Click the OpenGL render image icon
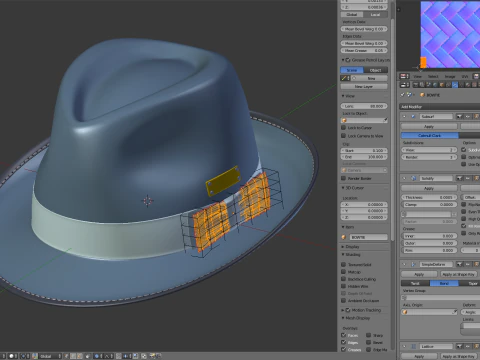Image resolution: width=480 pixels, height=360 pixels. point(152,356)
